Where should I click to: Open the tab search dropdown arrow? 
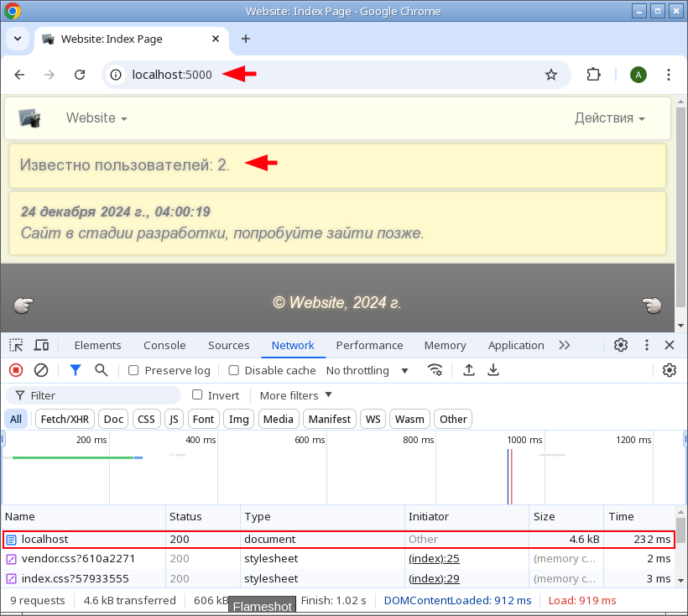coord(18,39)
